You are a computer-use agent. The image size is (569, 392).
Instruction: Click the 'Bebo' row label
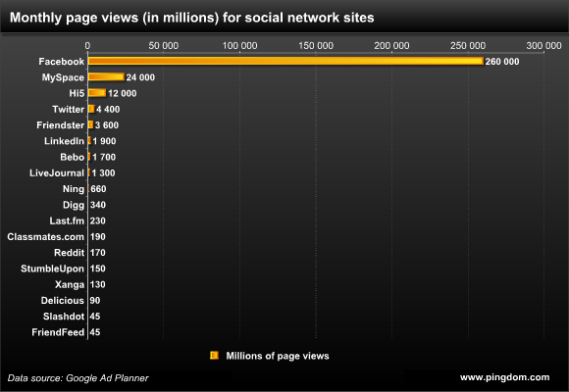[x=73, y=157]
